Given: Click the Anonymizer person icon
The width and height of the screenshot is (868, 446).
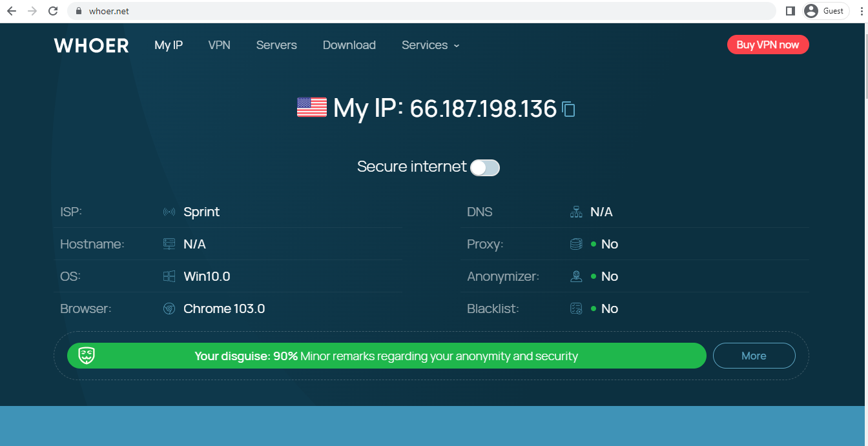Looking at the screenshot, I should coord(576,276).
